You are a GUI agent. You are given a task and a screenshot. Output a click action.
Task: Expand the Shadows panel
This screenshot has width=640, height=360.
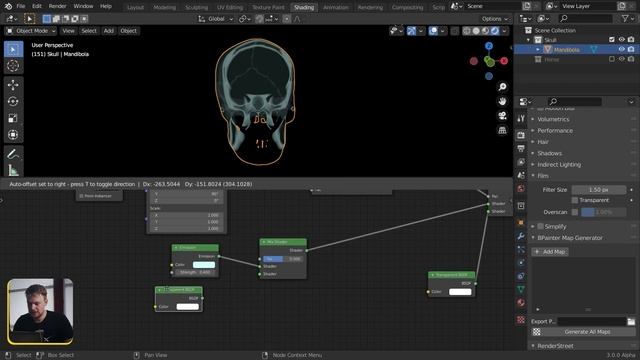click(x=549, y=153)
